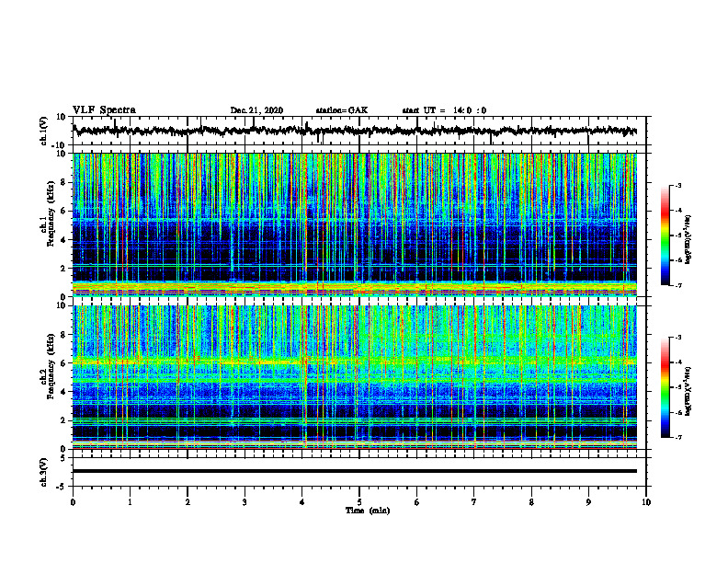Click the "1" tick label on Time axis

130,502
